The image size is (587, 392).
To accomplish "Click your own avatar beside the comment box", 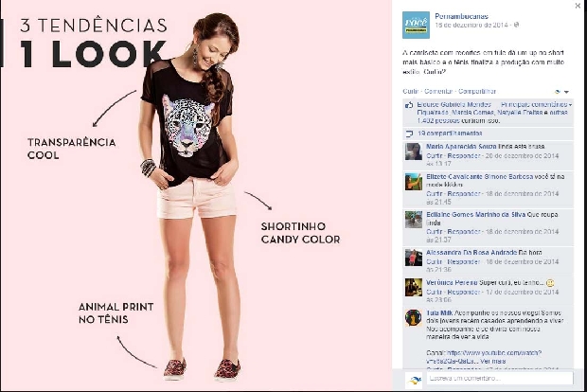I will pyautogui.click(x=414, y=381).
